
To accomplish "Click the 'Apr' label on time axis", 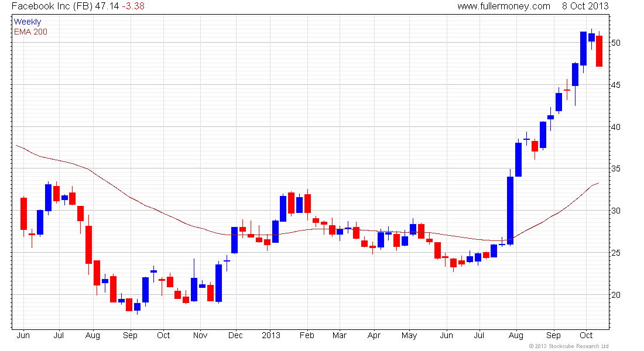I will point(374,336).
